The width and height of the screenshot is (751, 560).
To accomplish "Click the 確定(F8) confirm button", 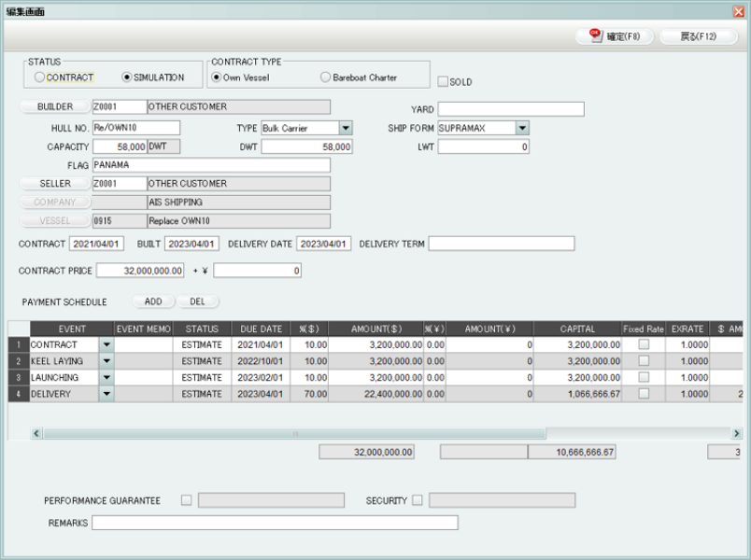I will pos(616,36).
